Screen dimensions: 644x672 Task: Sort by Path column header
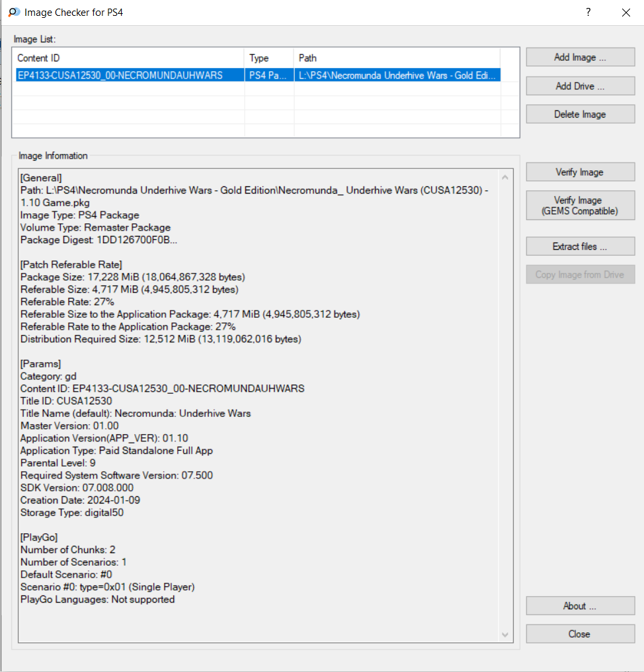[x=397, y=58]
